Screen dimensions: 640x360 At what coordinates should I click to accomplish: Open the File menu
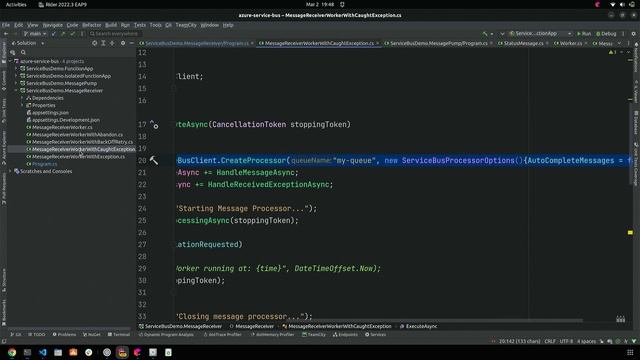click(x=6, y=25)
